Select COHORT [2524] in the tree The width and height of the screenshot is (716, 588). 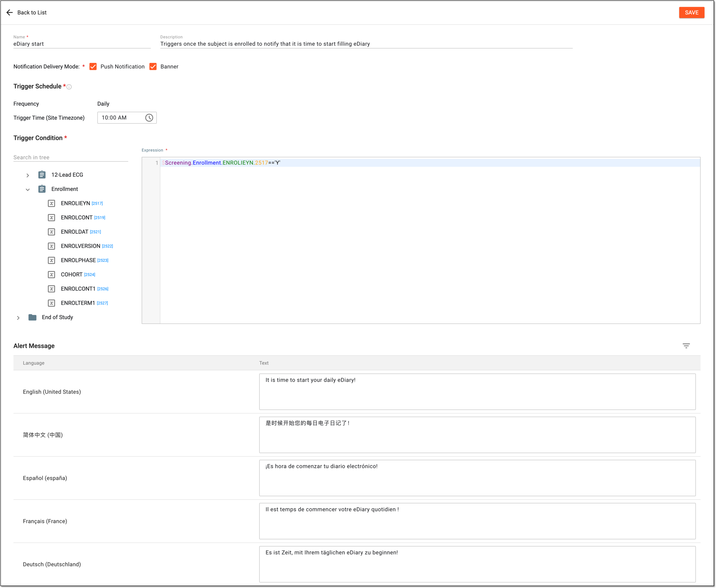point(78,274)
